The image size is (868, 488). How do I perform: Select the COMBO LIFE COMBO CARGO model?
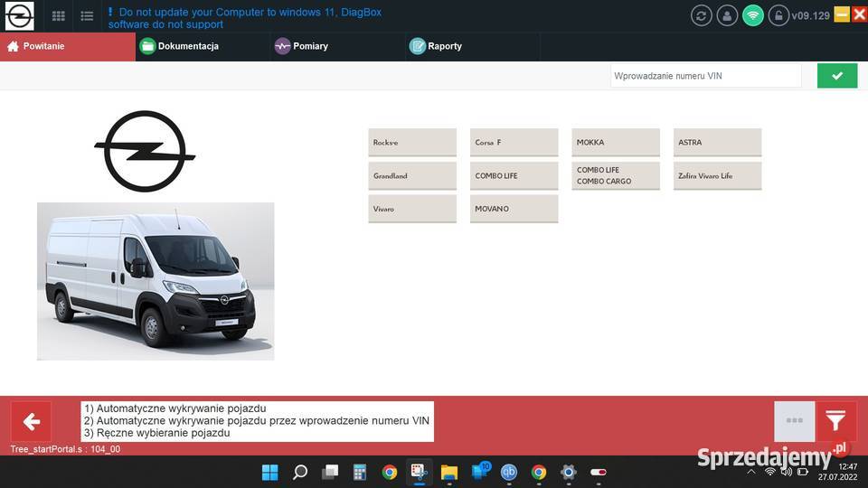click(616, 176)
